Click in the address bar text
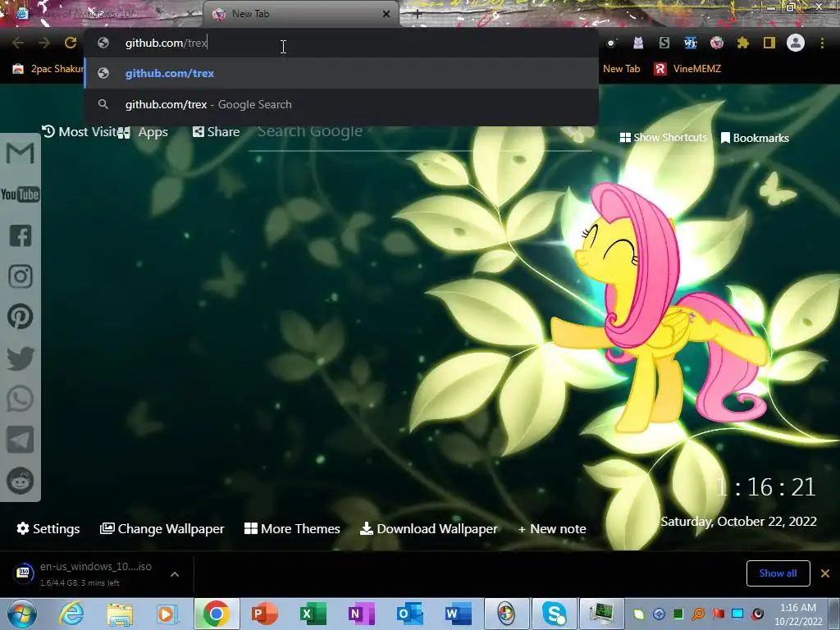The image size is (840, 630). click(166, 43)
